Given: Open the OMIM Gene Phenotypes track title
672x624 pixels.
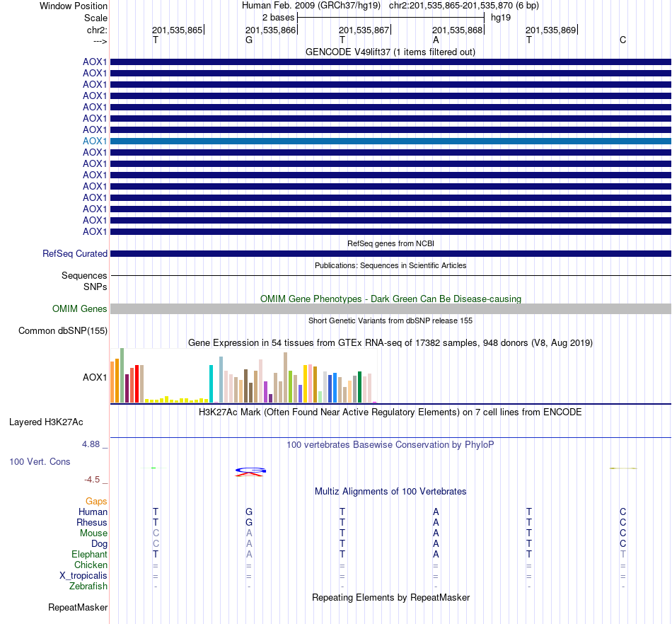Looking at the screenshot, I should (390, 299).
